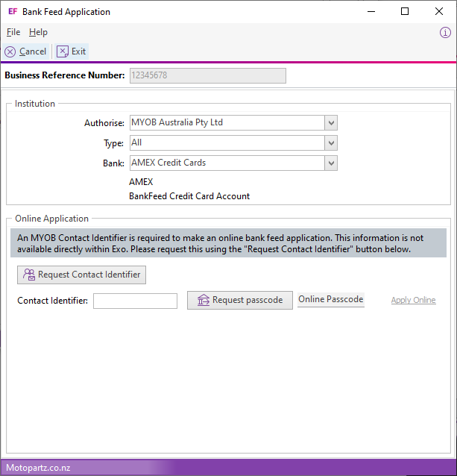457x476 pixels.
Task: Click the purple info icon
Action: [445, 32]
